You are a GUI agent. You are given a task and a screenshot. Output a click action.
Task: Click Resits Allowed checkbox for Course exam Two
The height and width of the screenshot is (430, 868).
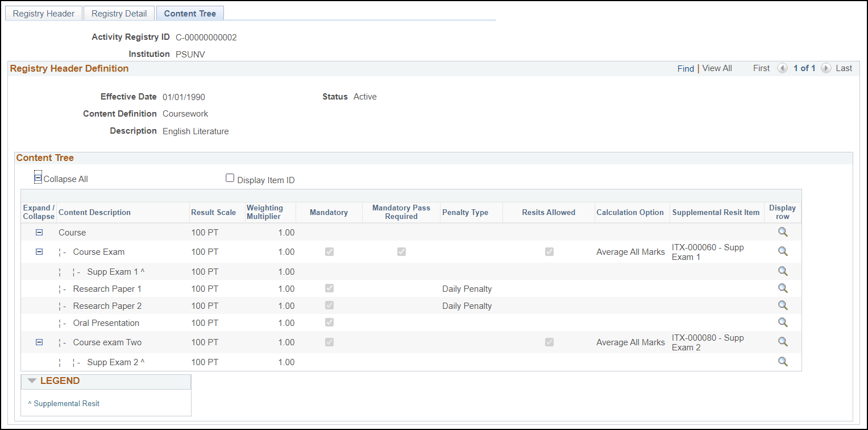(549, 342)
